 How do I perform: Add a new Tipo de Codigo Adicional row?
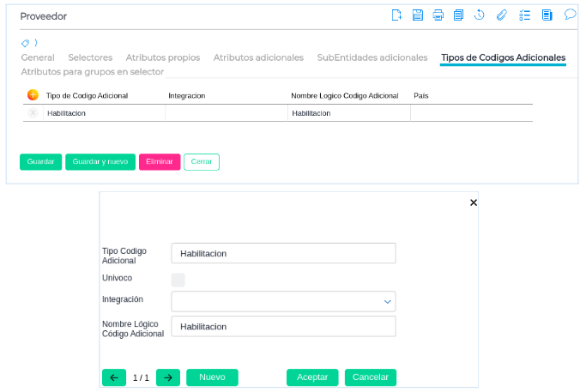(x=33, y=95)
